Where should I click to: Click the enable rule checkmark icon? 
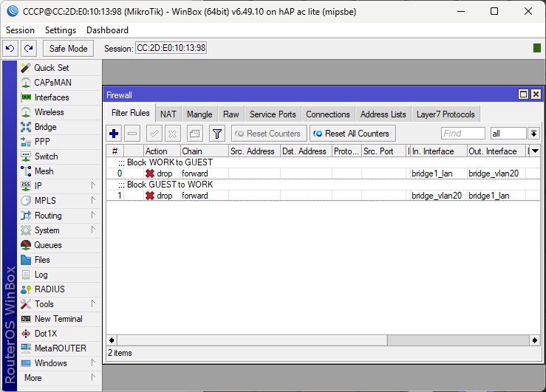[x=154, y=134]
